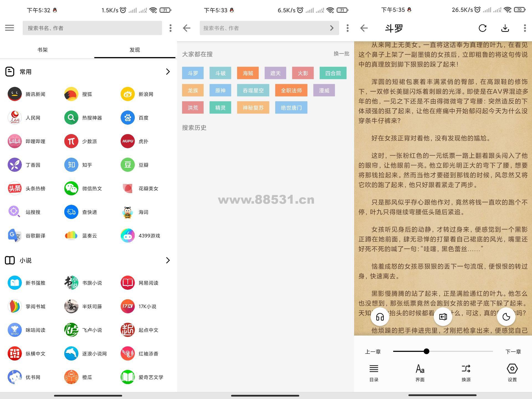Open the 搜狐 fox icon
532x399 pixels.
point(71,94)
